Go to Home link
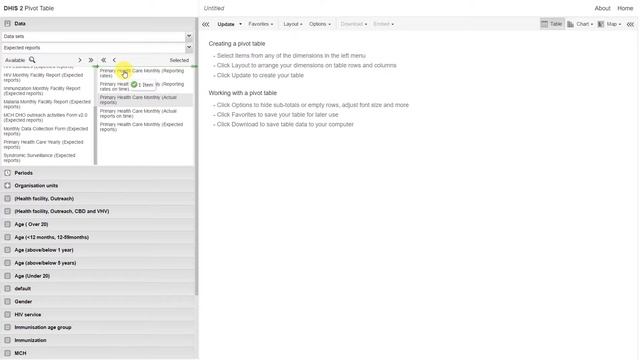Image resolution: width=640 pixels, height=360 pixels. coord(625,8)
